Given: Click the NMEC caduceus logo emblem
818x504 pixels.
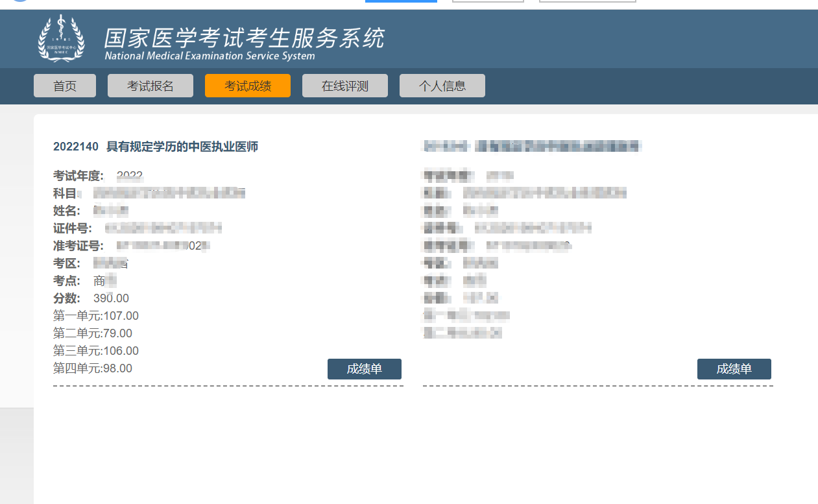Looking at the screenshot, I should pos(62,39).
